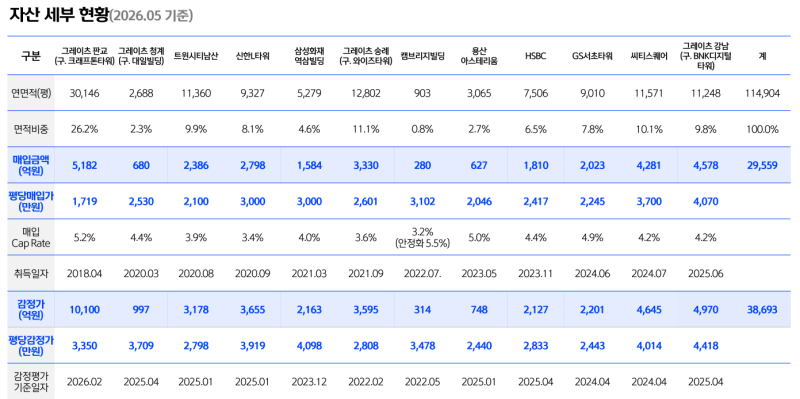The width and height of the screenshot is (800, 399).
Task: Click the '삼성화재 역삼빌딩' column header
Action: pyautogui.click(x=309, y=56)
